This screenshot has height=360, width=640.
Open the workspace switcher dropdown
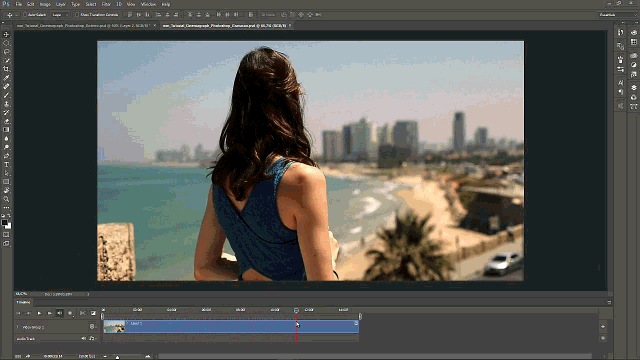click(x=618, y=15)
